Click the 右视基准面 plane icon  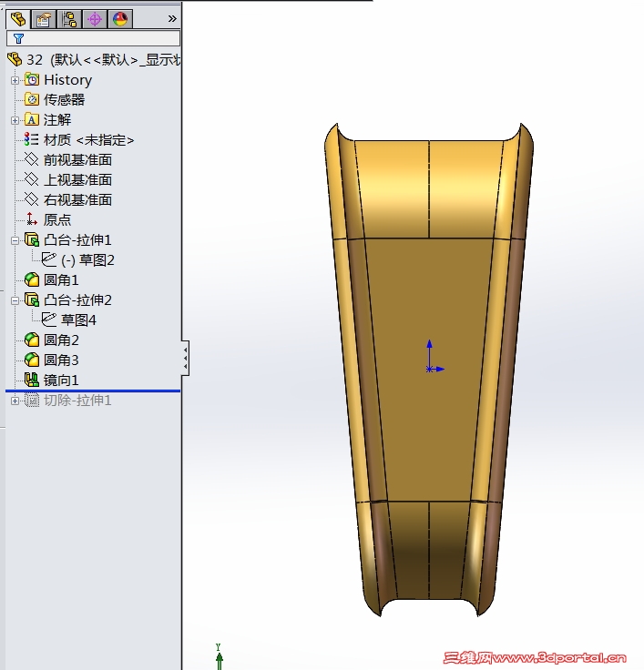click(32, 199)
